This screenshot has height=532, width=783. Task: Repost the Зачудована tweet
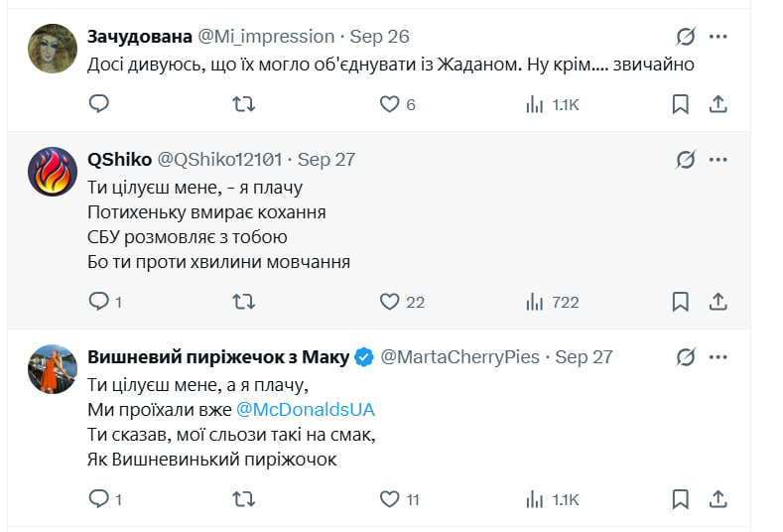tap(242, 104)
